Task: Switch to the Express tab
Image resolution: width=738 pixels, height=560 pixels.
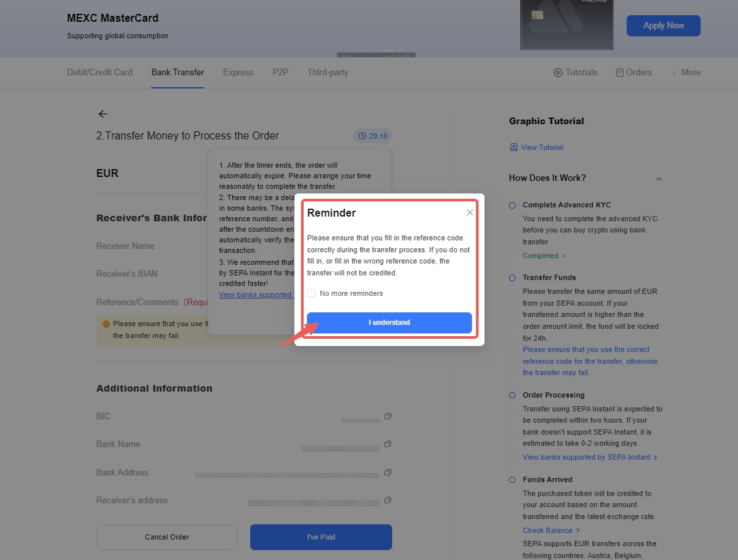Action: click(x=238, y=72)
